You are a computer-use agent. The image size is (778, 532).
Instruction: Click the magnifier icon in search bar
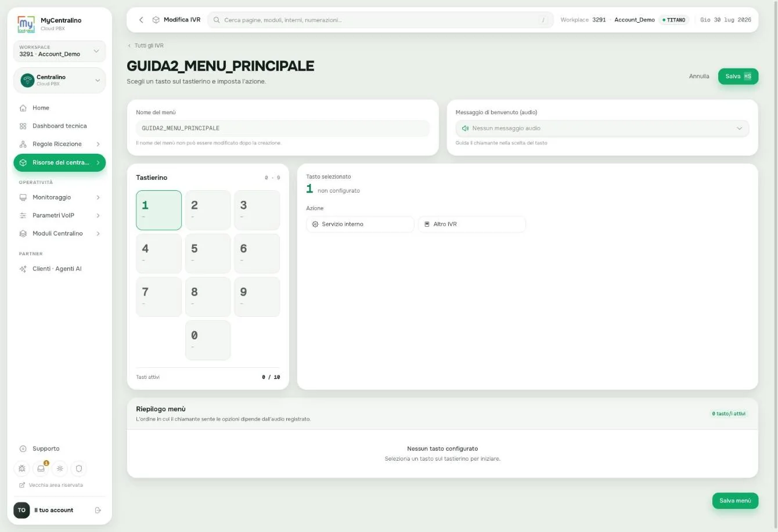click(217, 20)
